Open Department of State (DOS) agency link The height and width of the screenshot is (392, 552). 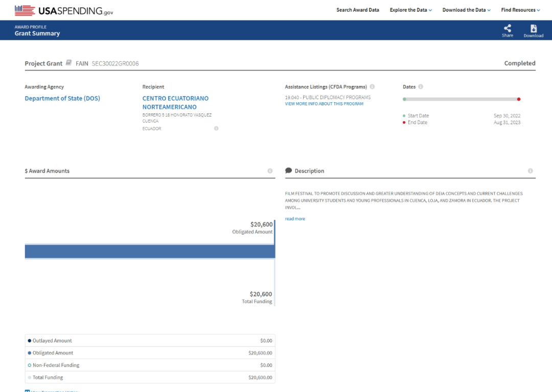click(62, 98)
